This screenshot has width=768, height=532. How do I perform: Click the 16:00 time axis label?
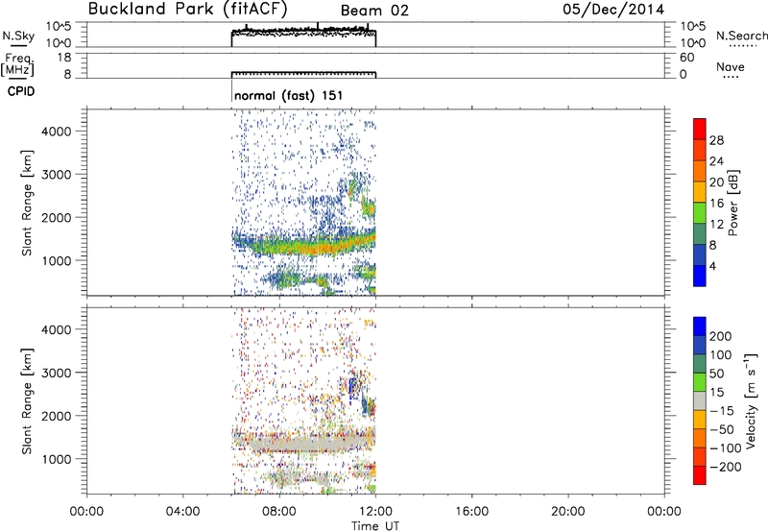click(471, 512)
